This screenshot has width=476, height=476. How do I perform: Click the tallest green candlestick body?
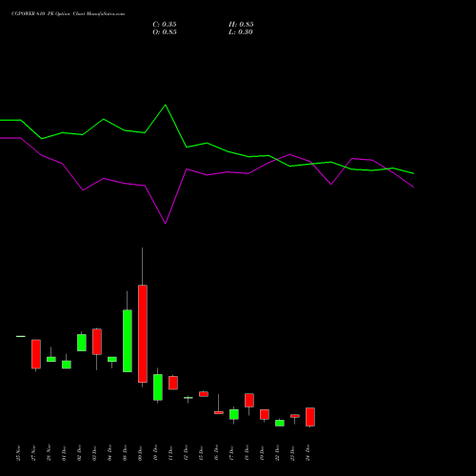point(128,341)
